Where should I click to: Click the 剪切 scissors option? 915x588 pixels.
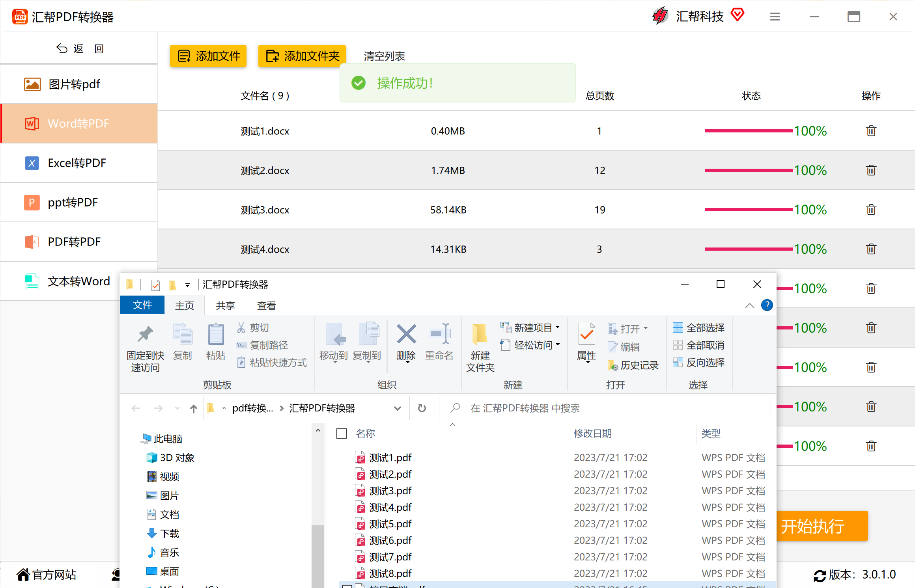coord(253,328)
